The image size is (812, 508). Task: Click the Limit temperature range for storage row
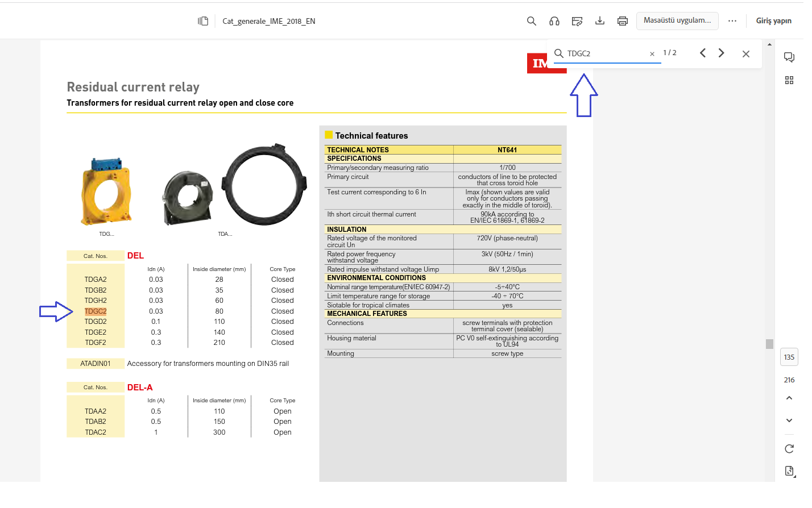coord(443,296)
